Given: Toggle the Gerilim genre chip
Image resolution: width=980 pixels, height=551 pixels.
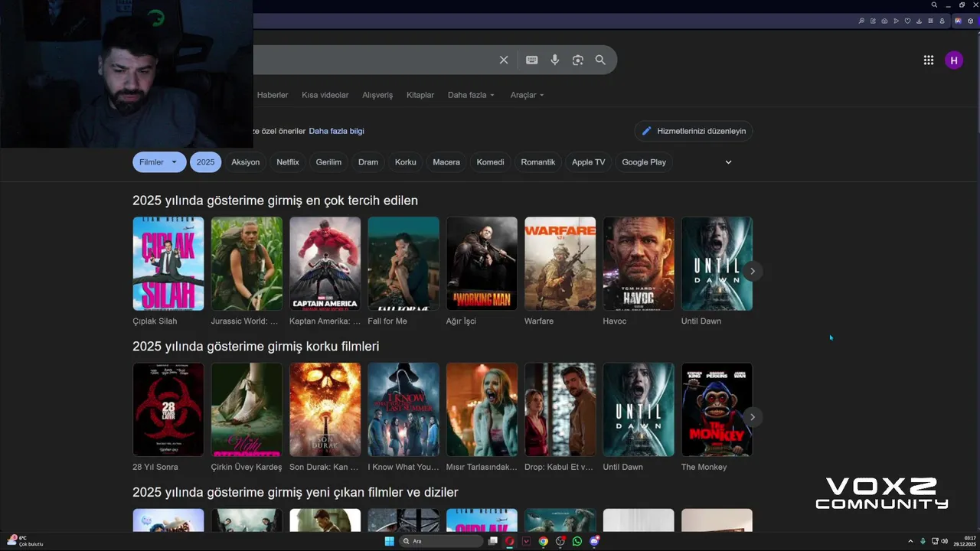Looking at the screenshot, I should pyautogui.click(x=328, y=162).
